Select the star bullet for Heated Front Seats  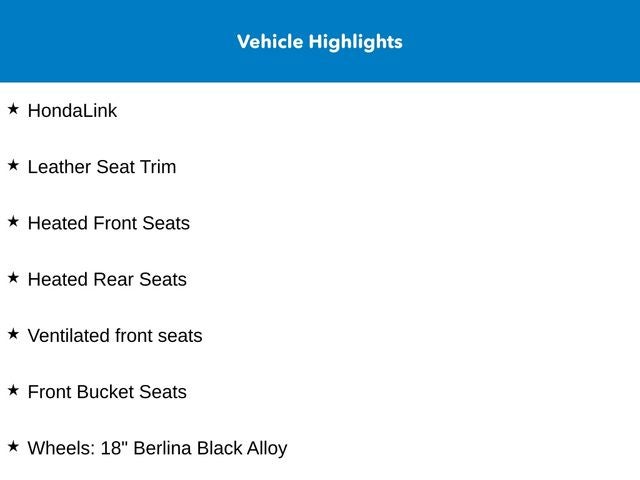tap(13, 221)
